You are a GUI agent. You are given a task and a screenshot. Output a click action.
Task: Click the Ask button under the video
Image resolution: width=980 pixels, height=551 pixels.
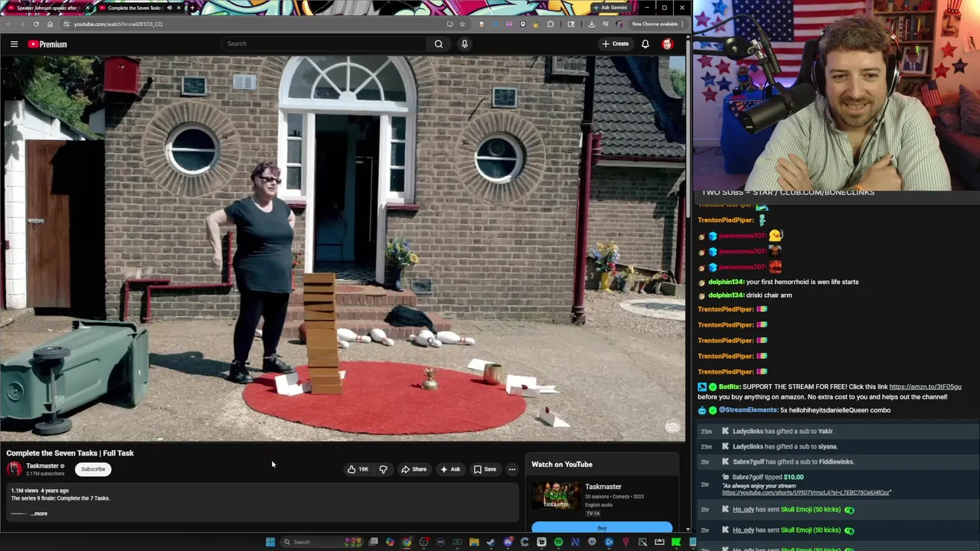450,469
